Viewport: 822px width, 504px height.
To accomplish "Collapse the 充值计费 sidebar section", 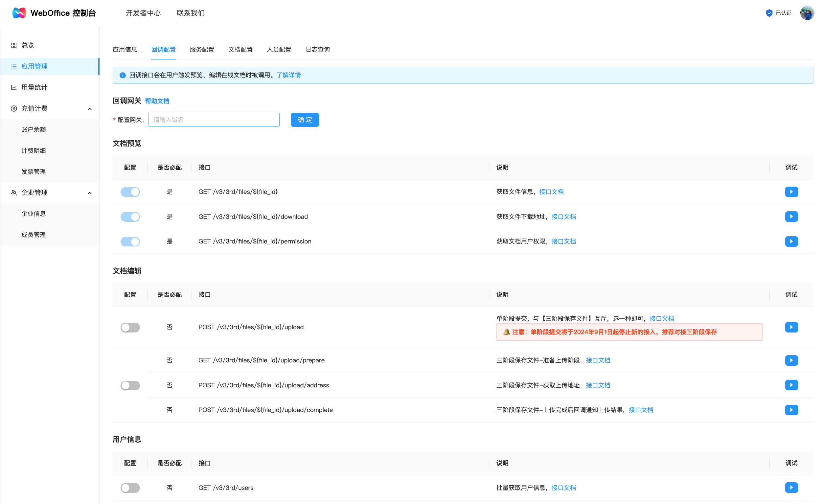I will click(89, 109).
